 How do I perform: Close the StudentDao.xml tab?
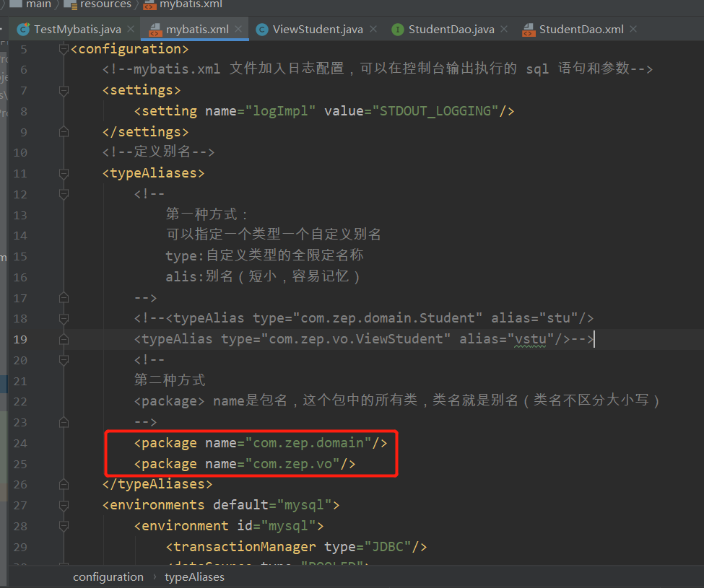[633, 29]
